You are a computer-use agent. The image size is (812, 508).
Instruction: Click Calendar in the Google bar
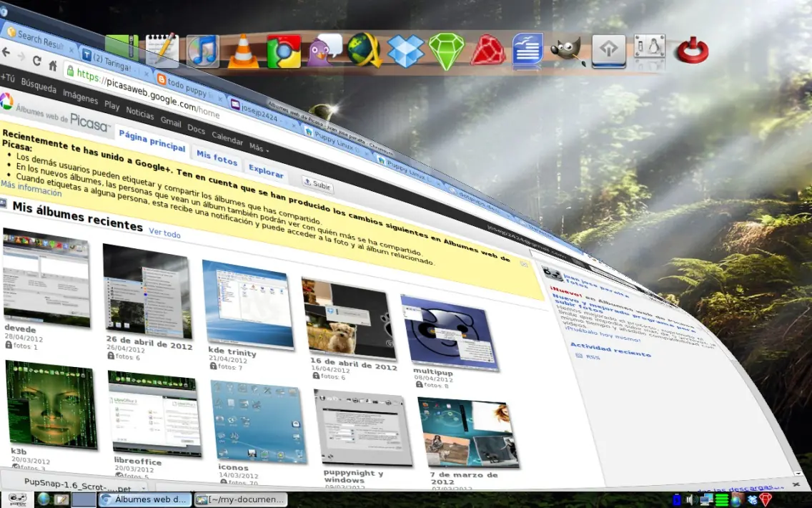point(227,138)
